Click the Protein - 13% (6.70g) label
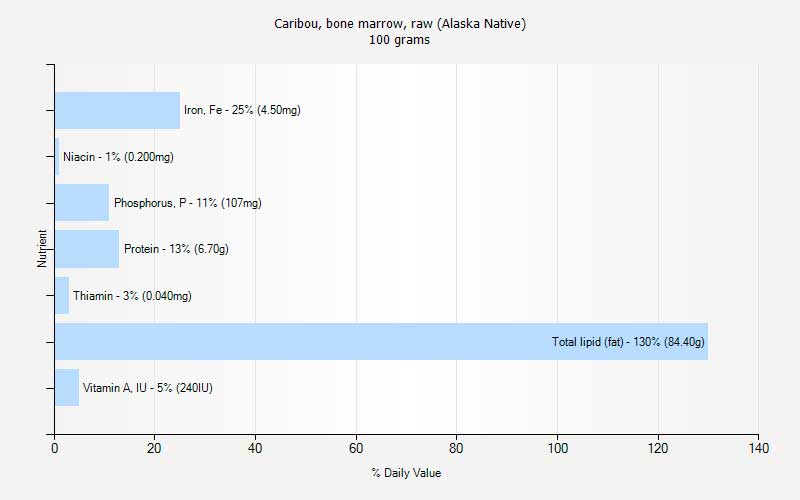800x500 pixels. tap(177, 249)
